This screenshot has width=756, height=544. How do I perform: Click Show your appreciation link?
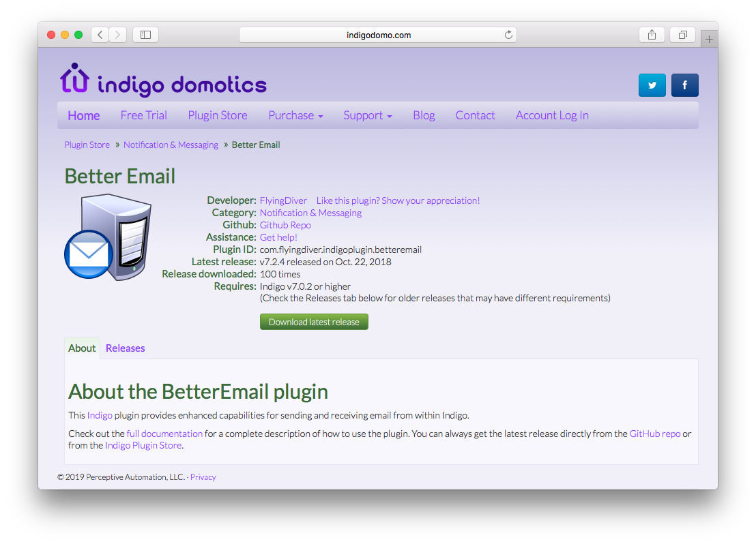pos(398,200)
